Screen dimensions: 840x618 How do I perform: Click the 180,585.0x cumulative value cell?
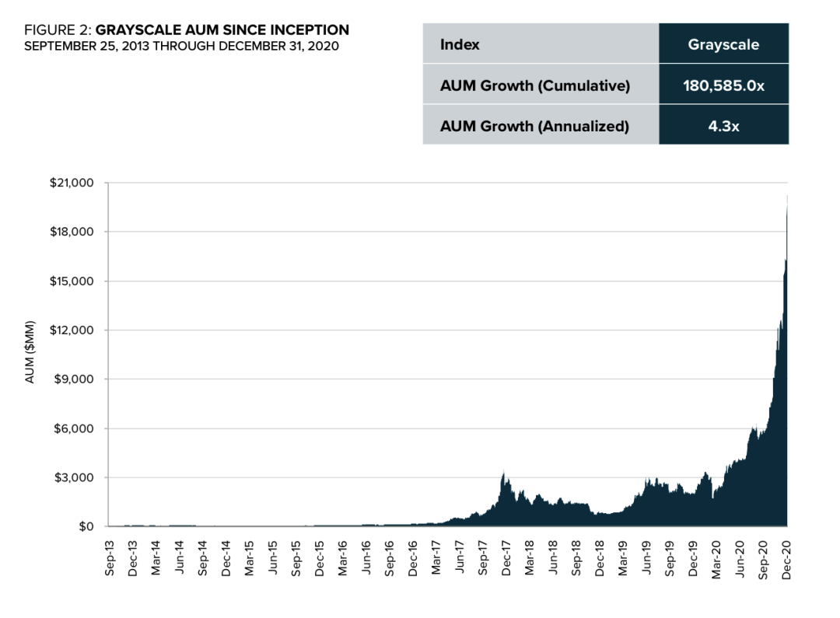[724, 84]
